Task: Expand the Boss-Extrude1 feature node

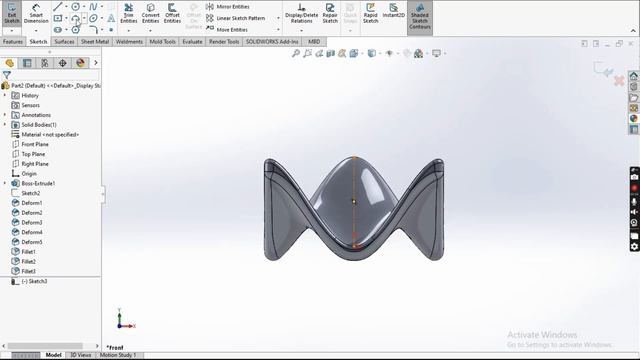Action: pyautogui.click(x=5, y=183)
